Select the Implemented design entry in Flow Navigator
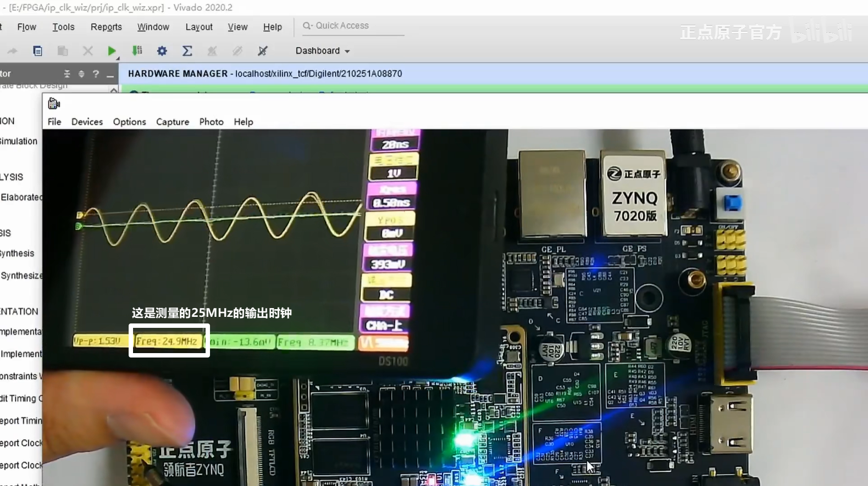868x486 pixels. (21, 354)
